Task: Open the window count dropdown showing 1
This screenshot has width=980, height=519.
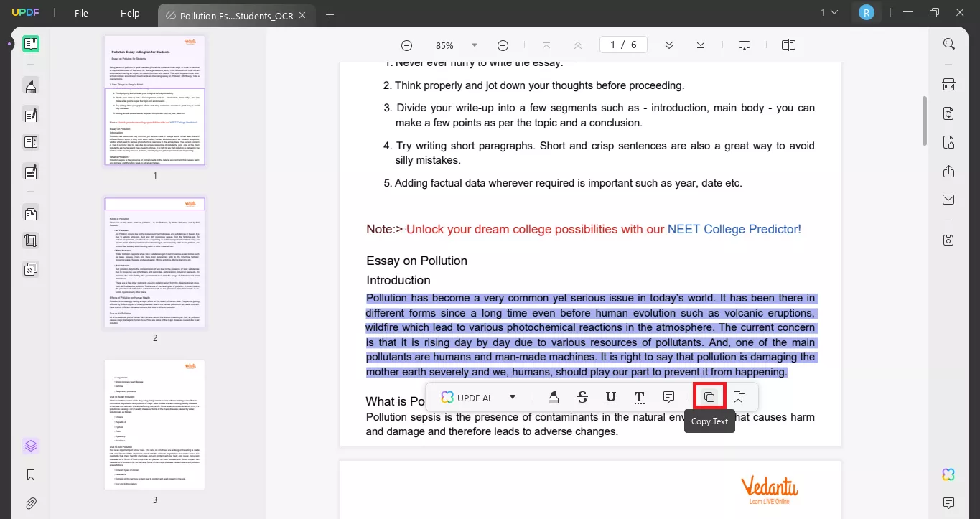Action: click(830, 12)
